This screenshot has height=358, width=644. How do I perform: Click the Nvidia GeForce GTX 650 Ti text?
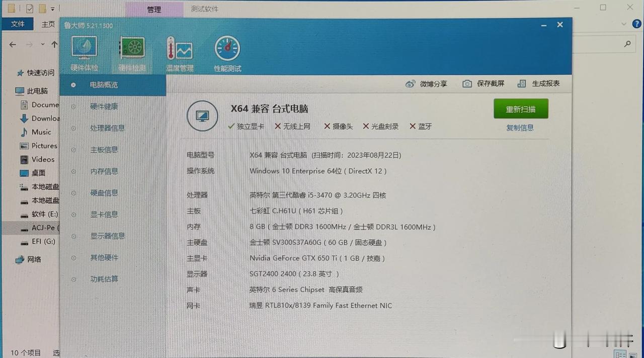[x=317, y=258]
